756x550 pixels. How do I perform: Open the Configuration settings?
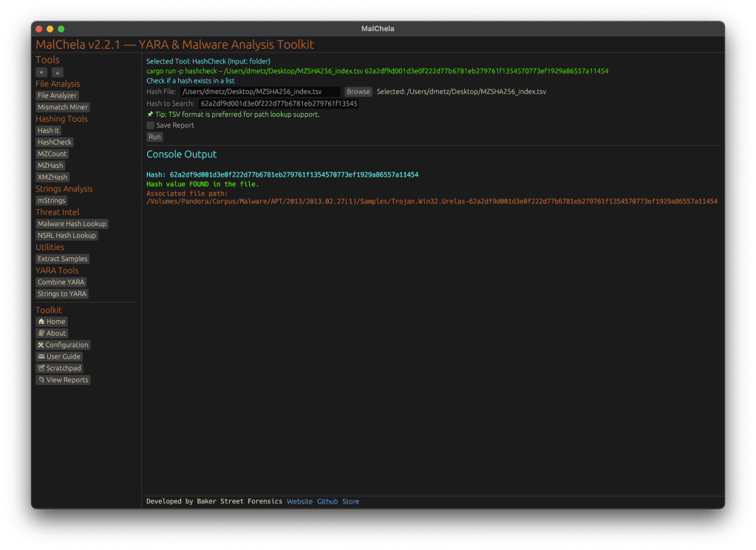click(x=63, y=345)
